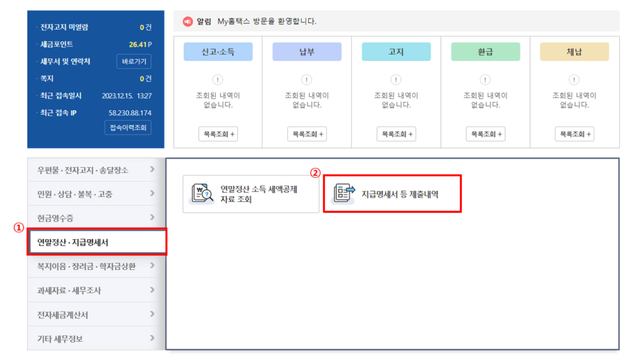Screen dimensions: 644x358
Task: Click the red notification speaker icon
Action: click(x=187, y=21)
